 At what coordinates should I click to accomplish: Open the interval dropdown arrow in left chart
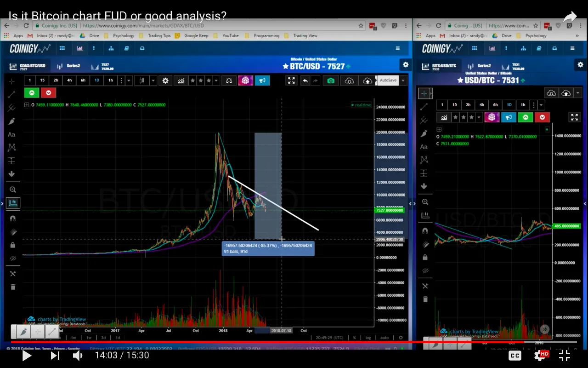click(129, 80)
